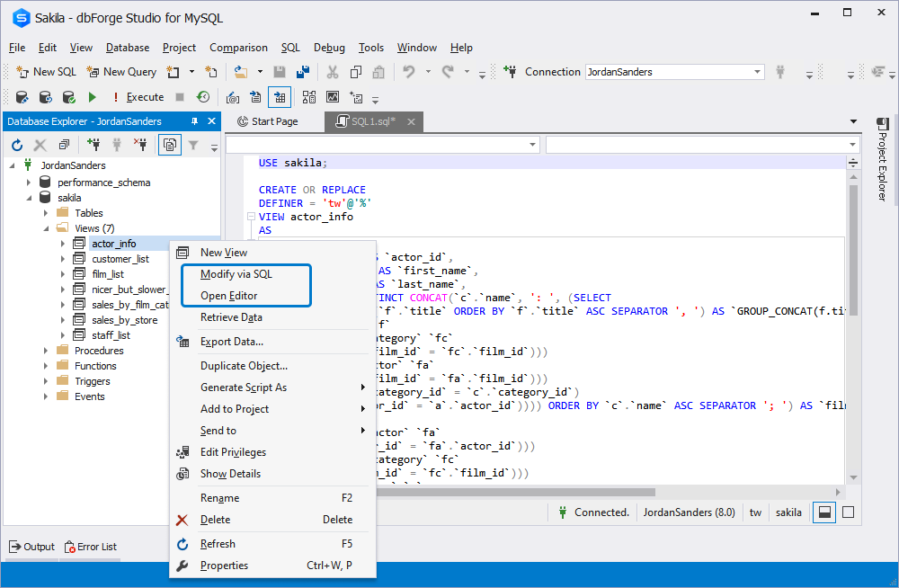899x588 pixels.
Task: Open the Connection combo box showing JordanSanders
Action: 675,72
